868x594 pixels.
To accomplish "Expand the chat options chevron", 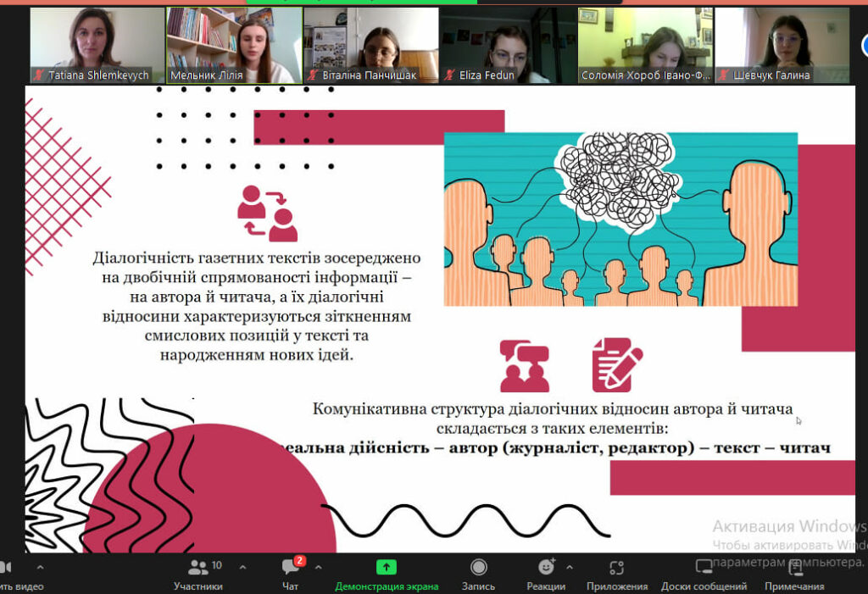I will tap(319, 568).
